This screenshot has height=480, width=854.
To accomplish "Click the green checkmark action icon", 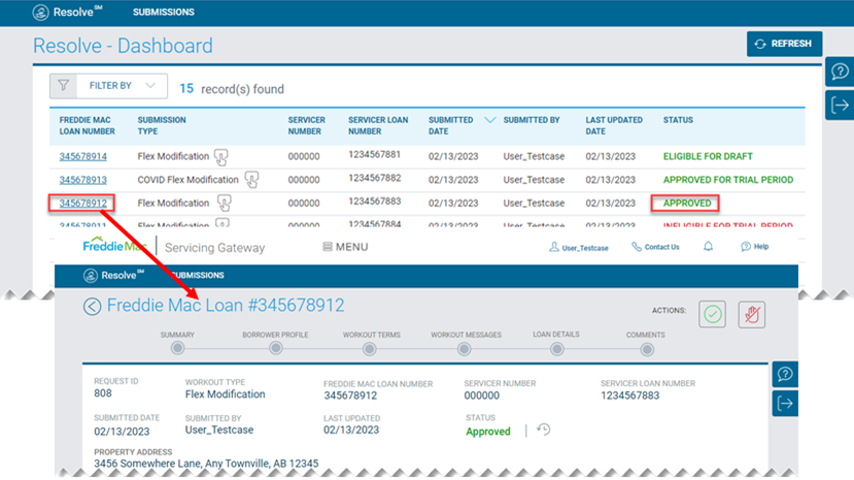I will click(x=712, y=314).
